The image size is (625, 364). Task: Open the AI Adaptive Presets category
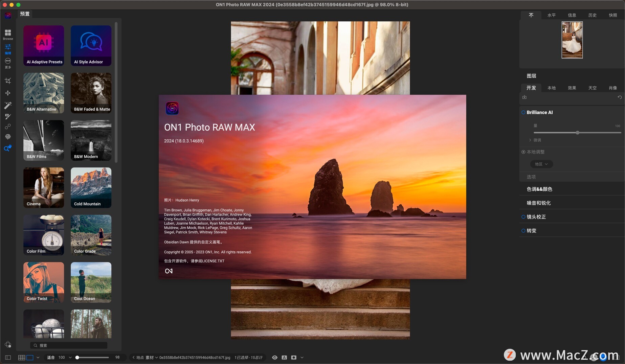[44, 46]
